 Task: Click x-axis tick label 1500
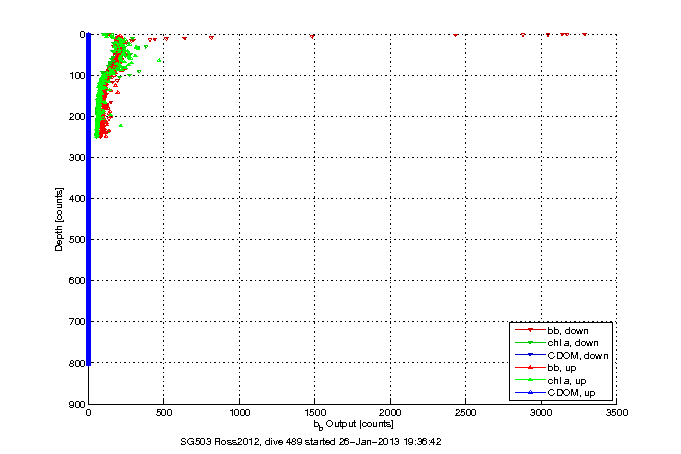pos(314,413)
